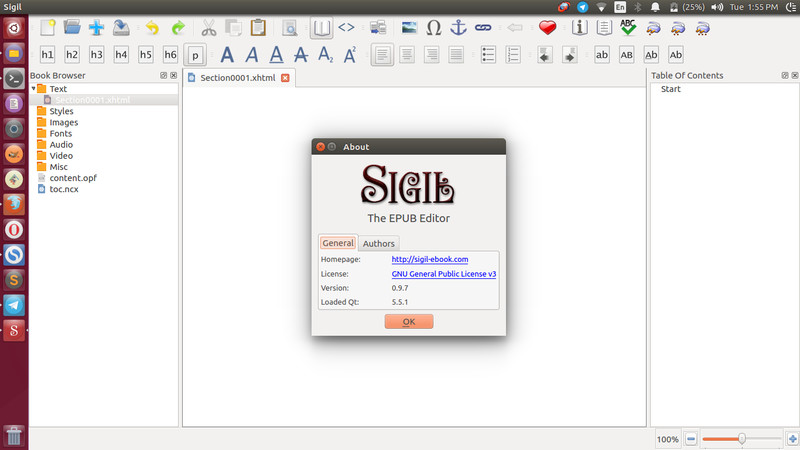Viewport: 800px width, 450px height.
Task: Open an existing EPUB file
Action: (x=72, y=28)
